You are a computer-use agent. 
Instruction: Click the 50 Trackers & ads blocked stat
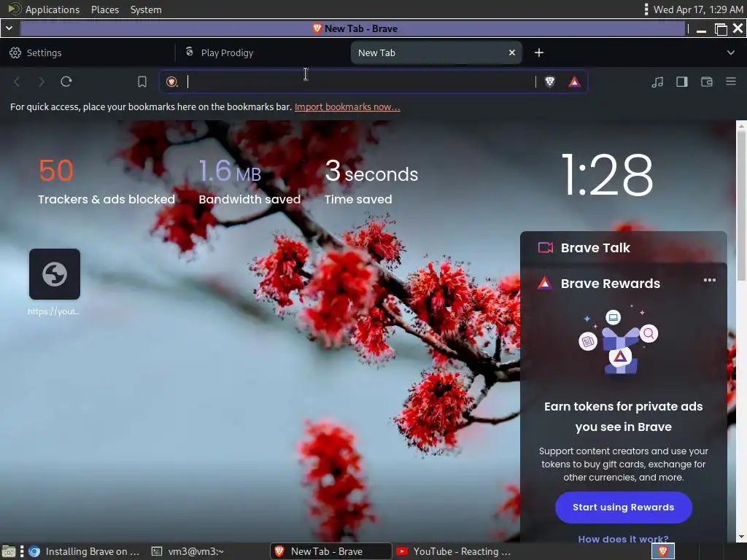pyautogui.click(x=107, y=182)
